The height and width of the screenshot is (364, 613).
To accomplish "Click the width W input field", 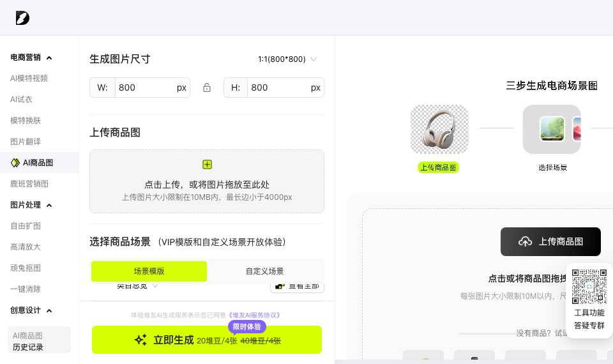I will click(x=140, y=87).
